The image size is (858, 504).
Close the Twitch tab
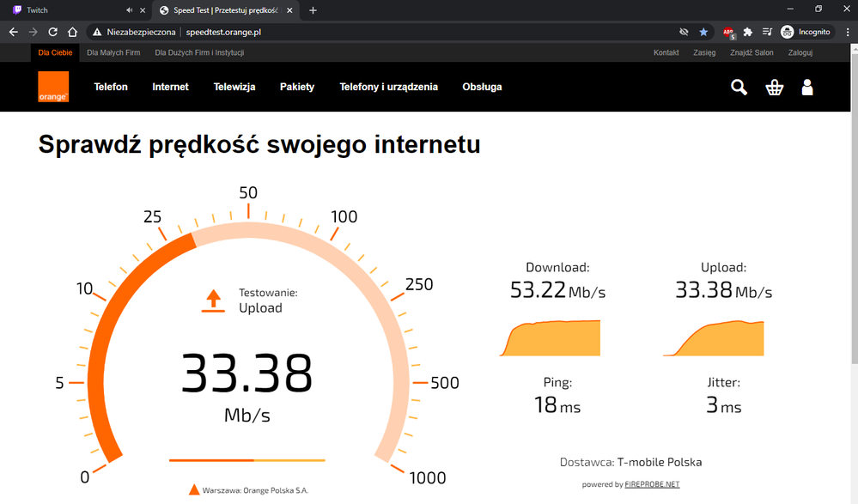click(x=143, y=10)
